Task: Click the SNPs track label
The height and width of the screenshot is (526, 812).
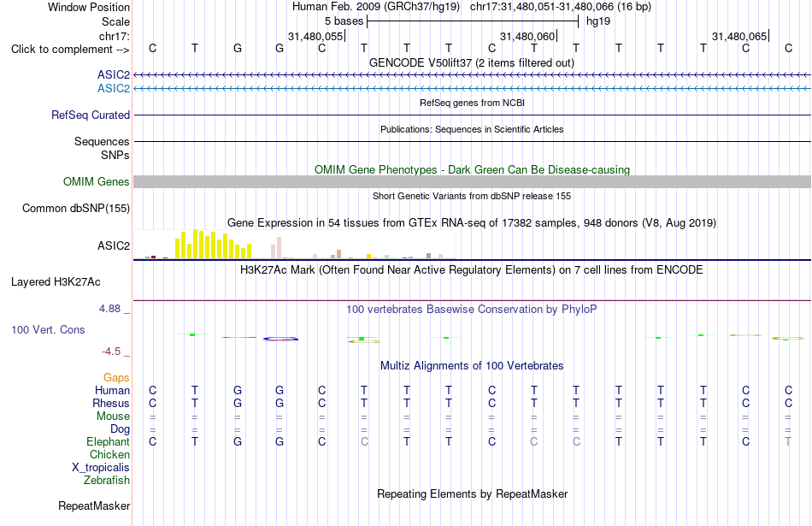Action: pyautogui.click(x=115, y=155)
